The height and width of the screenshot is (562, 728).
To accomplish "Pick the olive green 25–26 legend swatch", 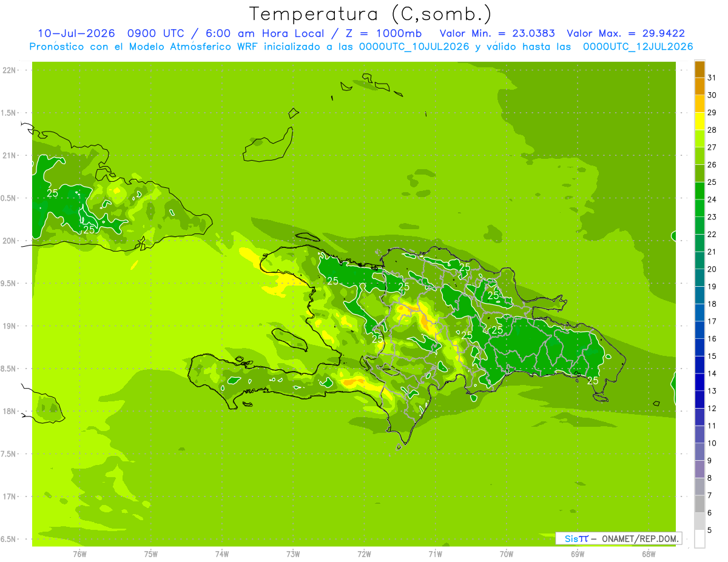I will coord(699,173).
